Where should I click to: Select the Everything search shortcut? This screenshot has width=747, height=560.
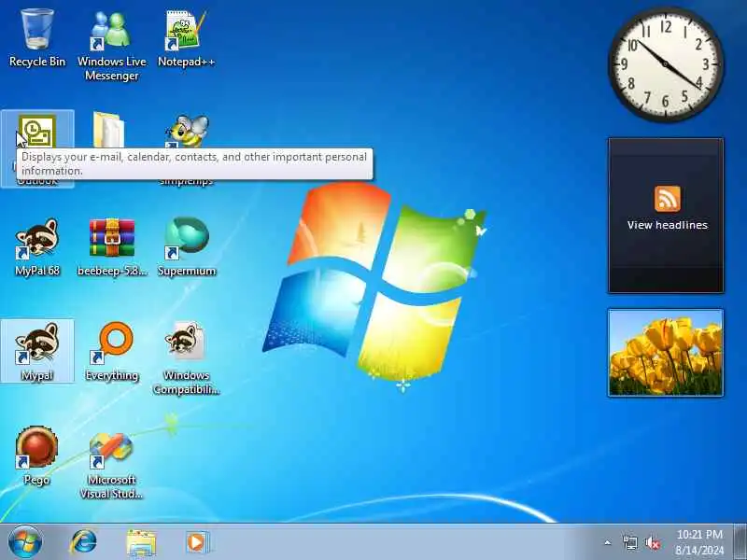pyautogui.click(x=112, y=352)
